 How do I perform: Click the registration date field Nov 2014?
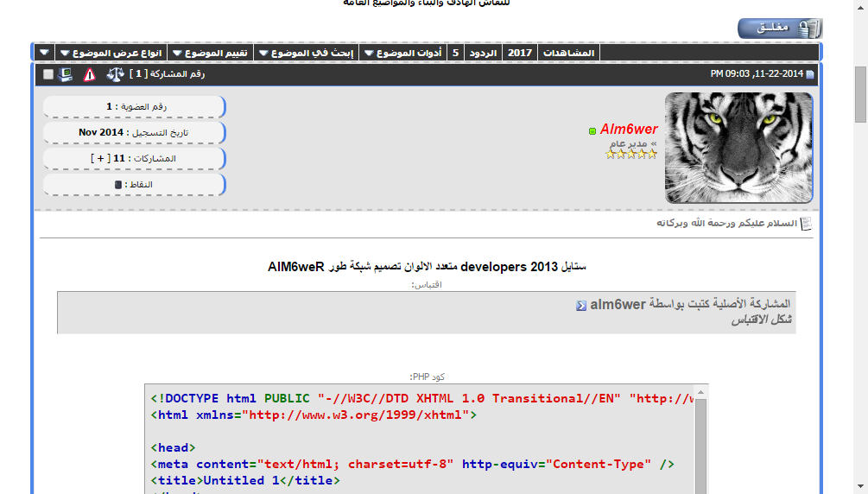click(135, 132)
